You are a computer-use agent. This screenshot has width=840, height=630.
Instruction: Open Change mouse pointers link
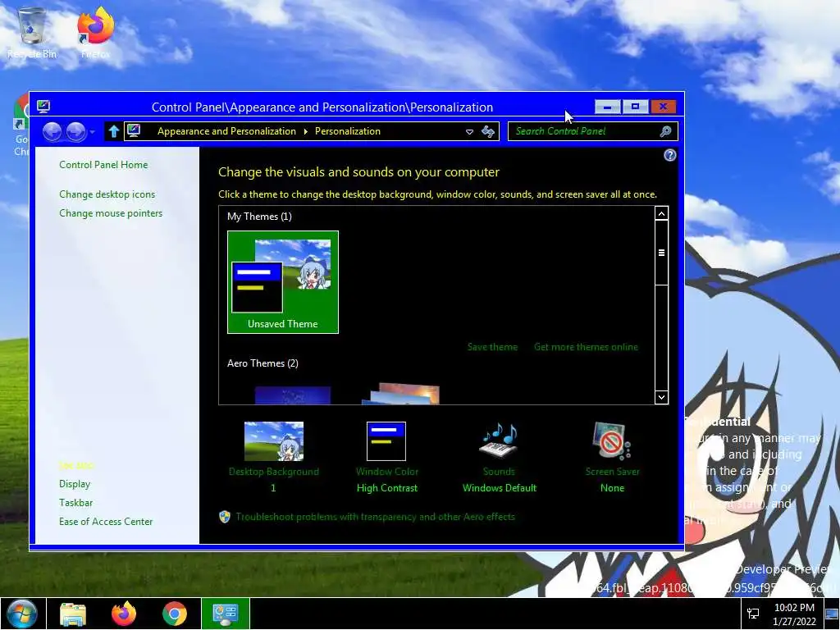click(x=111, y=213)
